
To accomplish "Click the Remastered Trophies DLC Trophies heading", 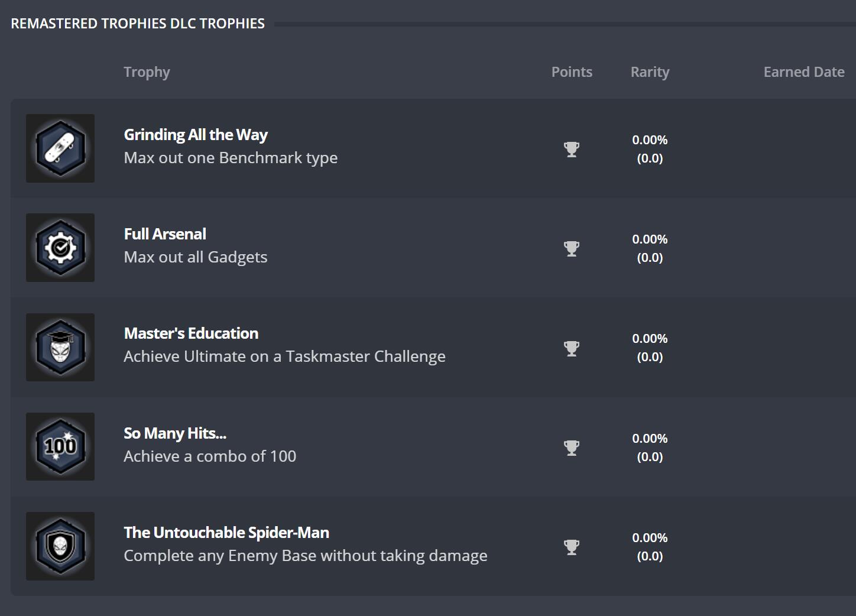I will coord(138,24).
